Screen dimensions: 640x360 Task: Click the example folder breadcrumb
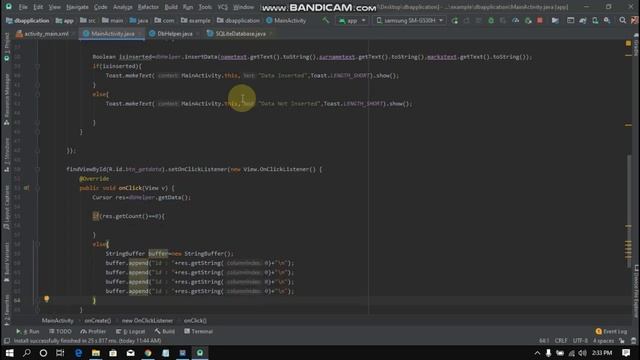(x=196, y=20)
